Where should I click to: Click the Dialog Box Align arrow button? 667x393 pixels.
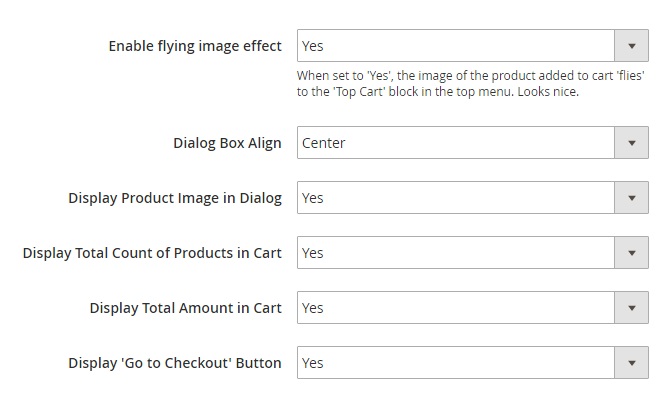pyautogui.click(x=631, y=142)
